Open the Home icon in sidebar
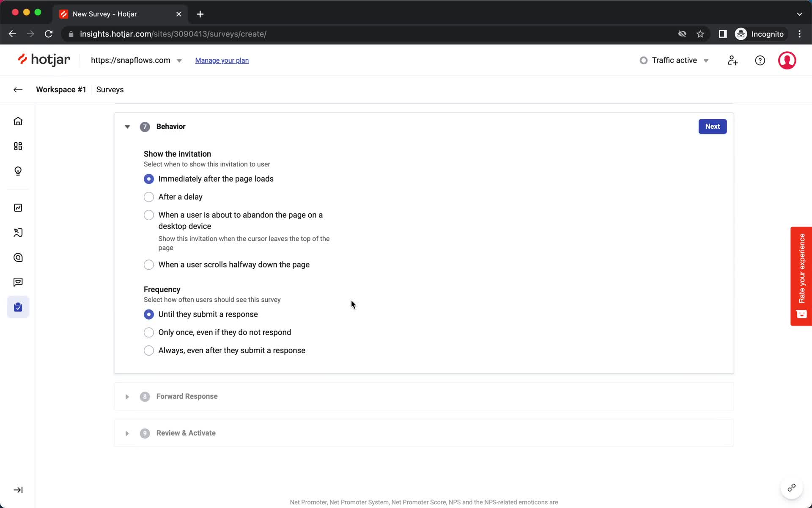 (18, 121)
